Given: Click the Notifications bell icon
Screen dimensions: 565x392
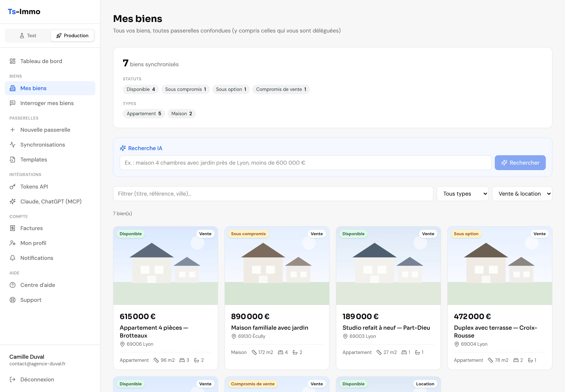Looking at the screenshot, I should tap(13, 258).
